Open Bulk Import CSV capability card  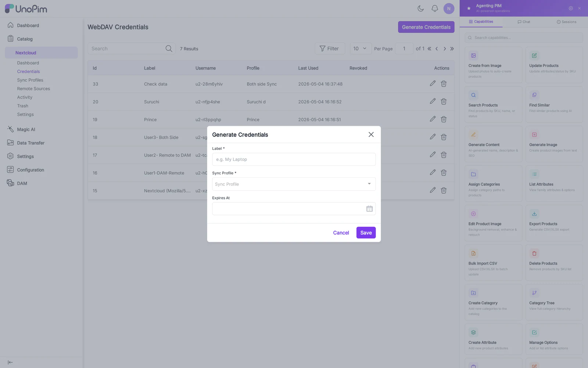pos(493,263)
